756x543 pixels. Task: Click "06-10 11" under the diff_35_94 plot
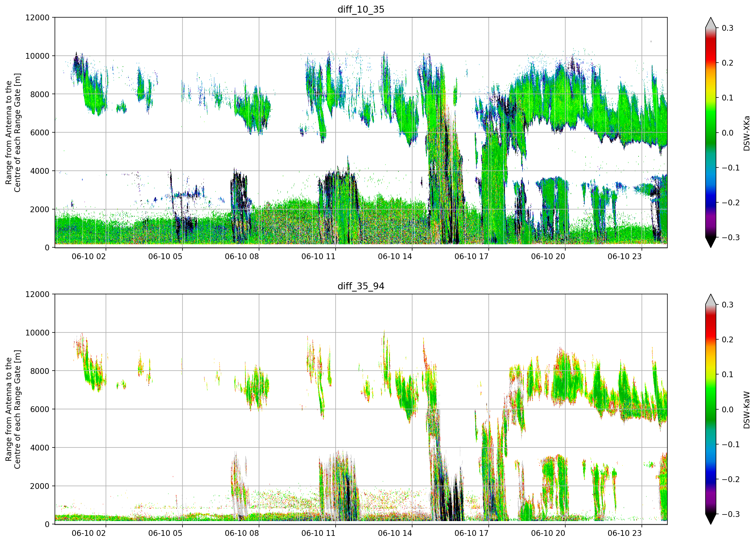click(318, 533)
